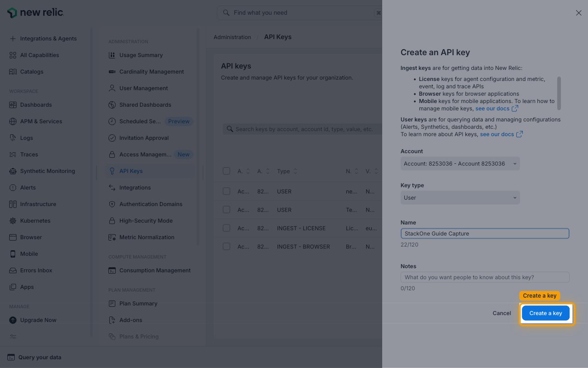Toggle select-all checkbox in table header
The image size is (588, 368).
click(x=226, y=171)
